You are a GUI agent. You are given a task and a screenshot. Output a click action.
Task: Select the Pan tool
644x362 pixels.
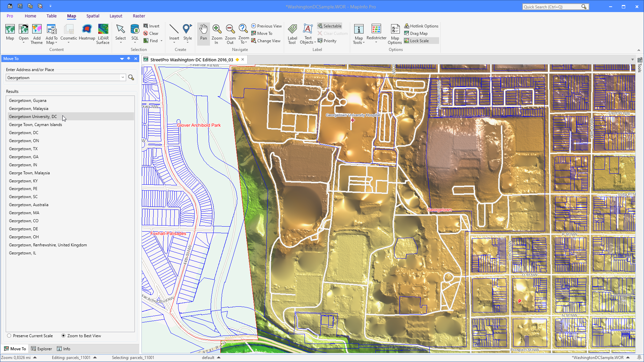coord(203,34)
